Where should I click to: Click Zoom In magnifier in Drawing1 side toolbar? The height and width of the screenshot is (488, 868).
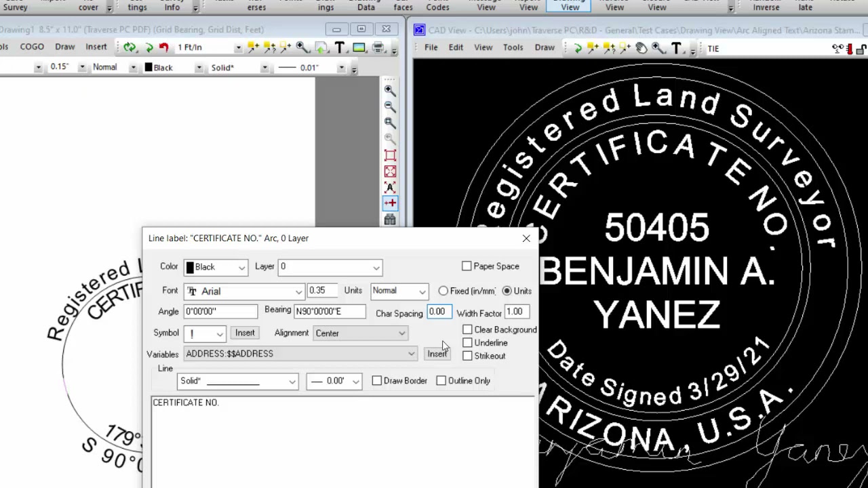tap(390, 90)
